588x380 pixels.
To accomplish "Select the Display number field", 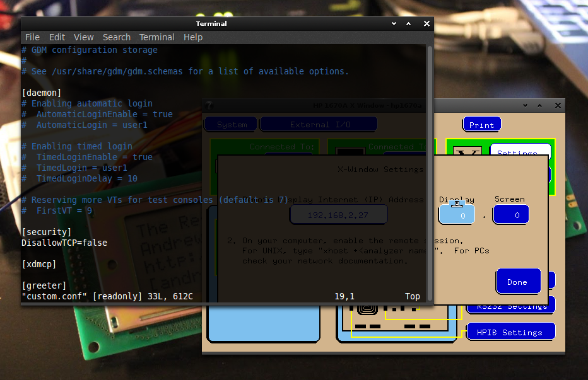I will point(456,215).
